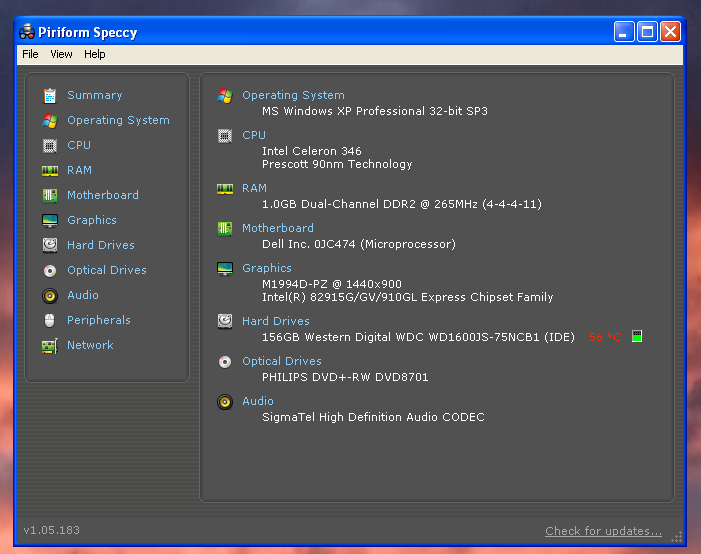This screenshot has height=554, width=701.
Task: Click the Optical Drives disc icon in sidebar
Action: tap(50, 271)
